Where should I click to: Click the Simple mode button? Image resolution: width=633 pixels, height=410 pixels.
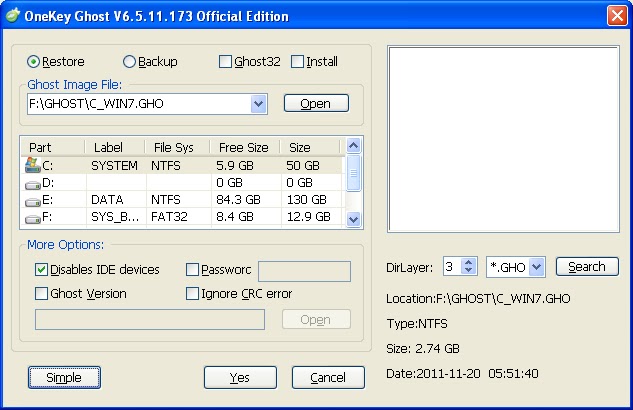pos(64,378)
